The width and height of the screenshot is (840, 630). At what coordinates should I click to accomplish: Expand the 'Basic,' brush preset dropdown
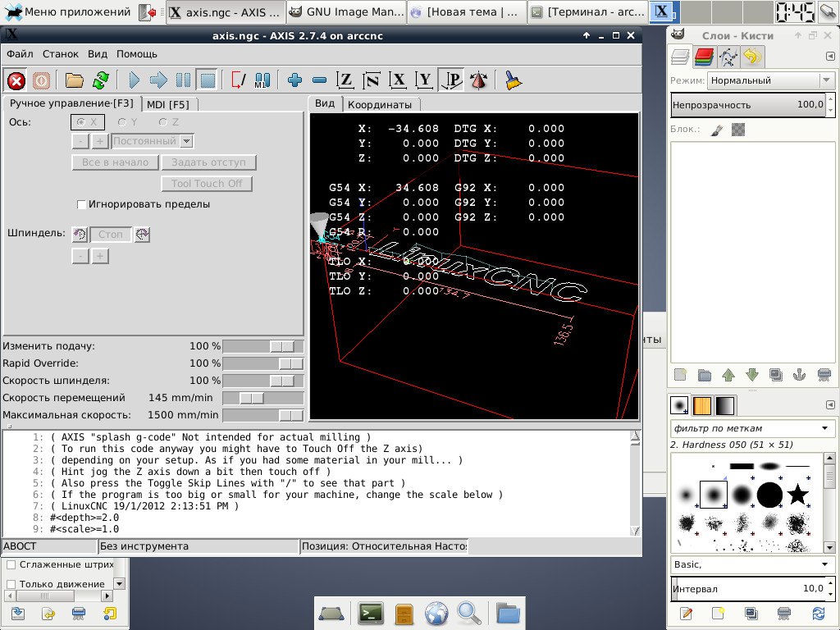(x=824, y=564)
